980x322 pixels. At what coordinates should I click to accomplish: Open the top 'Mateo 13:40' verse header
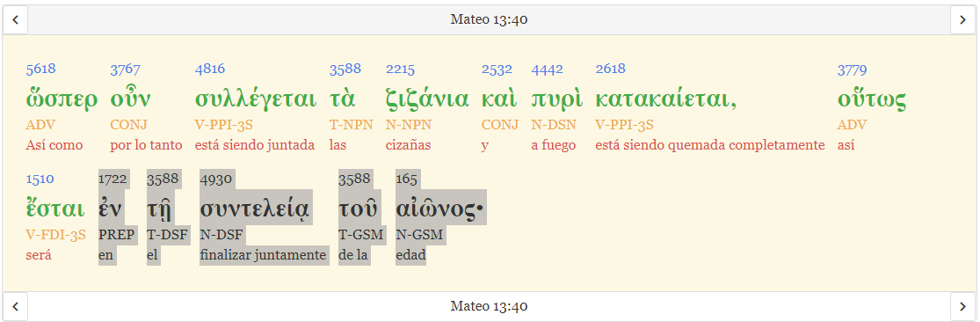click(489, 20)
